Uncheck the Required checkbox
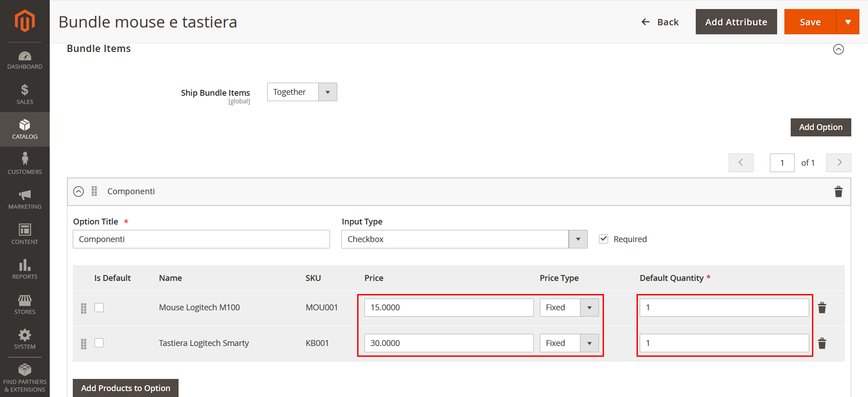Screen dimensions: 868x397 click(604, 239)
